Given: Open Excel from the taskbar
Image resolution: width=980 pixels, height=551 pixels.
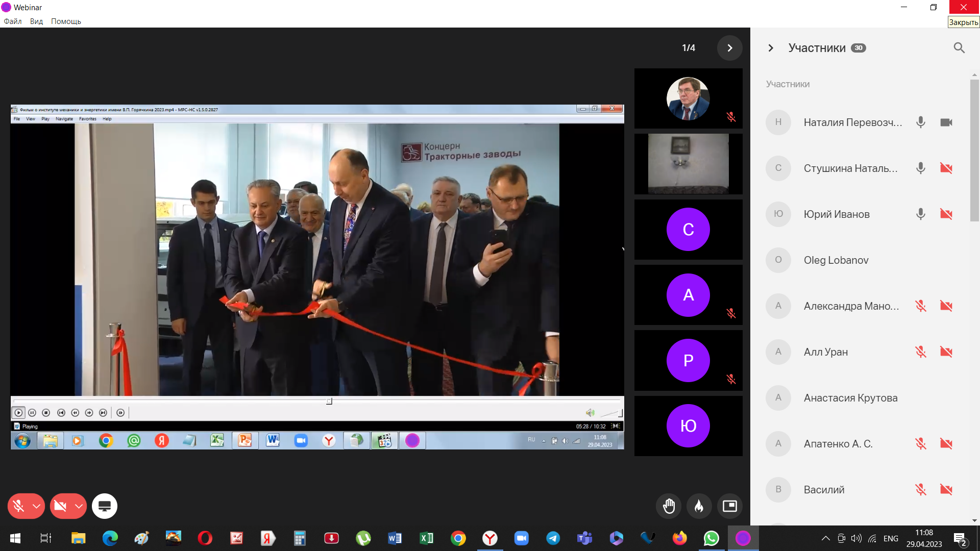Looking at the screenshot, I should (427, 538).
